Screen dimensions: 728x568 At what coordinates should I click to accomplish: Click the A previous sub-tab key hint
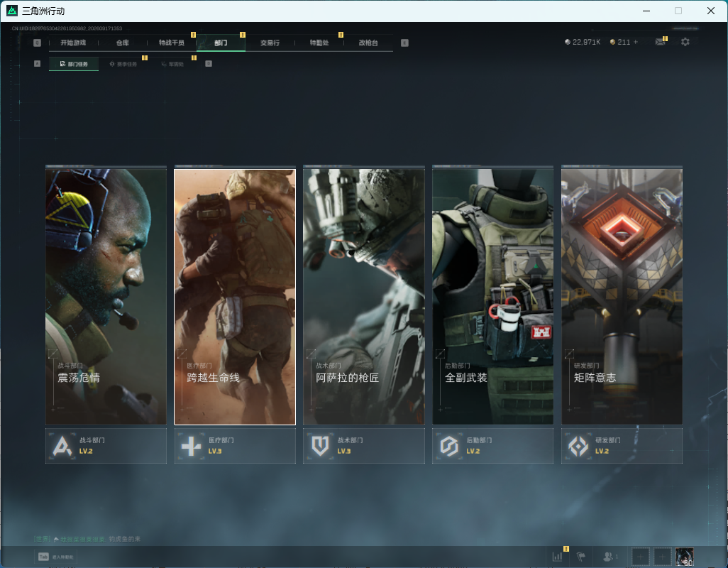37,64
